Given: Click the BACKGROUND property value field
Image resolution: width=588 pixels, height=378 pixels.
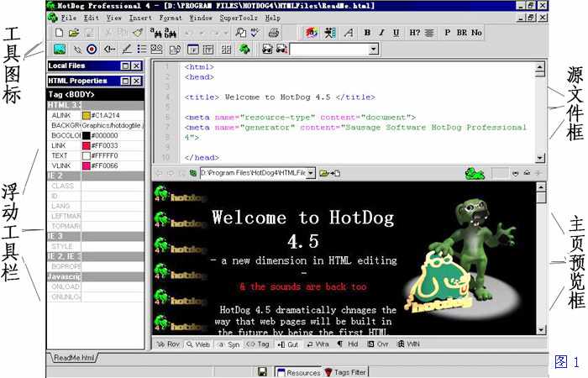Looking at the screenshot, I should (113, 125).
